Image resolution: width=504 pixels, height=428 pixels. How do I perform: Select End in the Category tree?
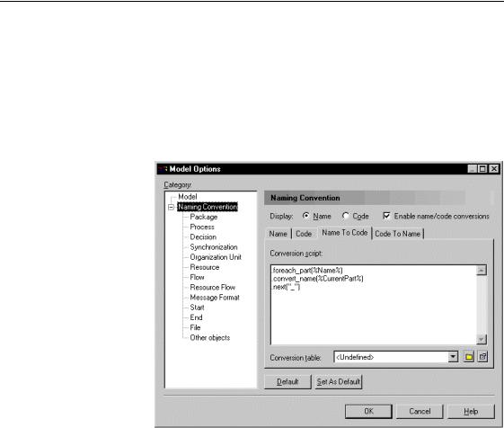coord(196,317)
